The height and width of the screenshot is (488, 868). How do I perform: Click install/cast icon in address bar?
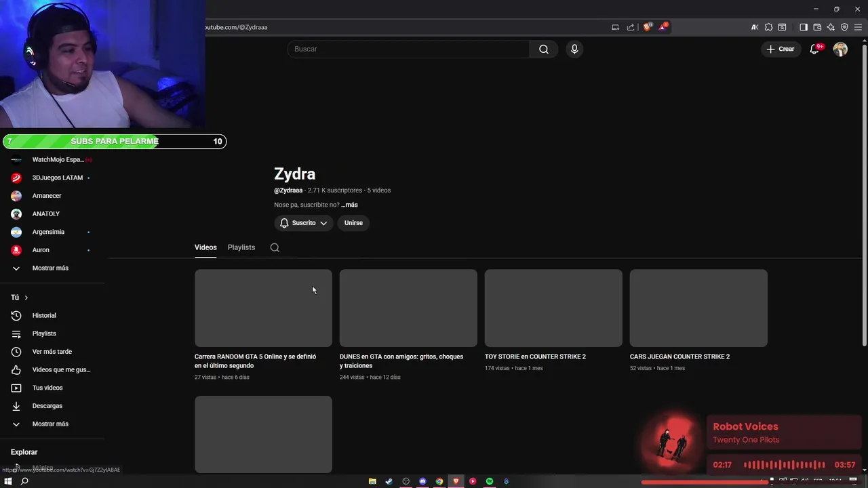coord(615,27)
